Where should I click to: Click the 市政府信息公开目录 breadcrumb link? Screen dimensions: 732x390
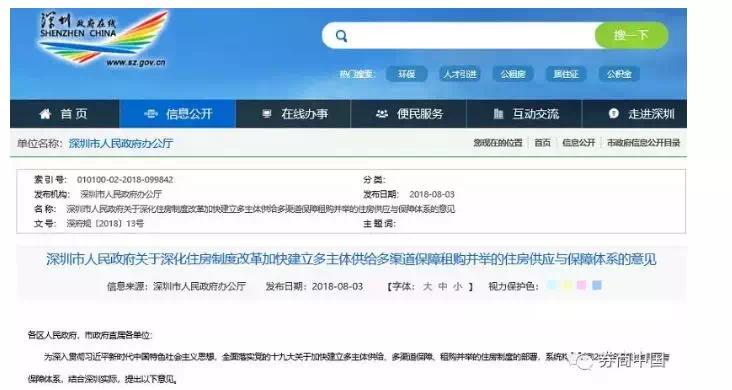[643, 143]
